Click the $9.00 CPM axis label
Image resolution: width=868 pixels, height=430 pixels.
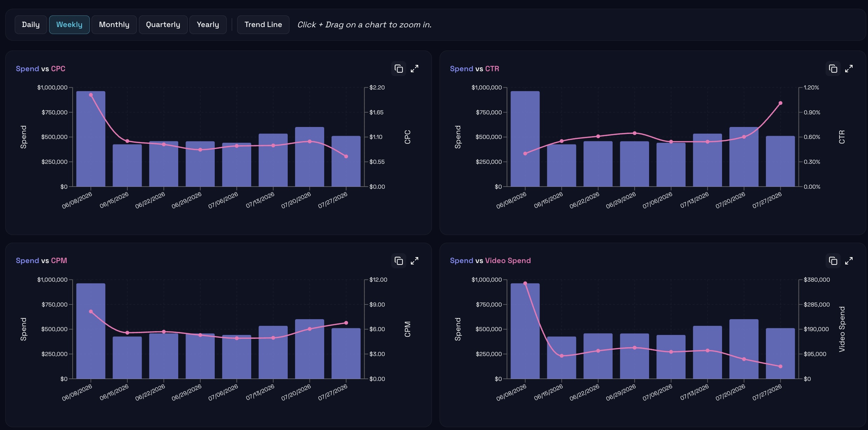point(377,304)
